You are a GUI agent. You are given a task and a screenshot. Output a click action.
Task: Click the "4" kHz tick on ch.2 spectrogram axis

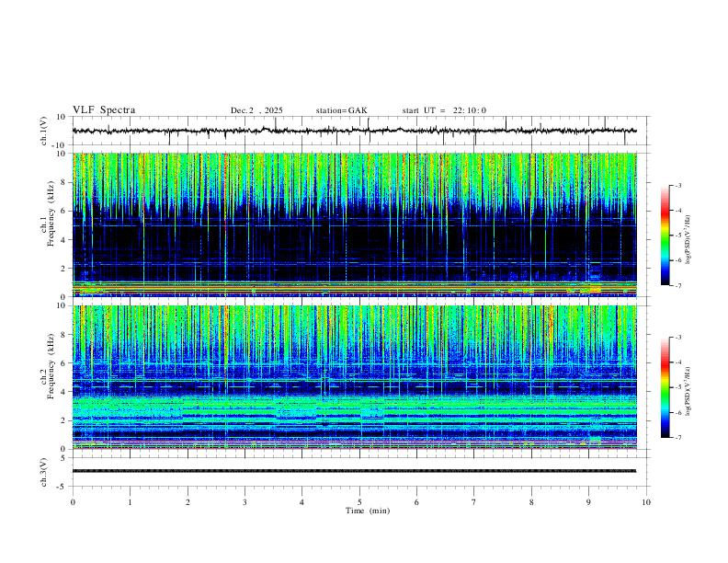64,392
